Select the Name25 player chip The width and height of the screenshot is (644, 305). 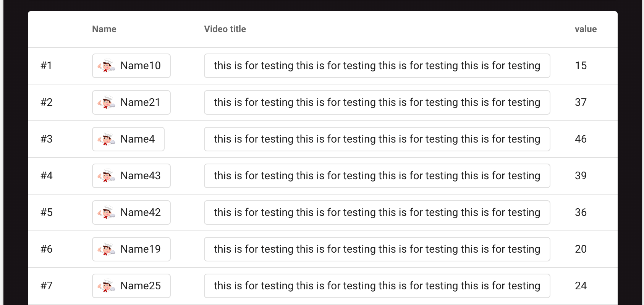tap(131, 286)
